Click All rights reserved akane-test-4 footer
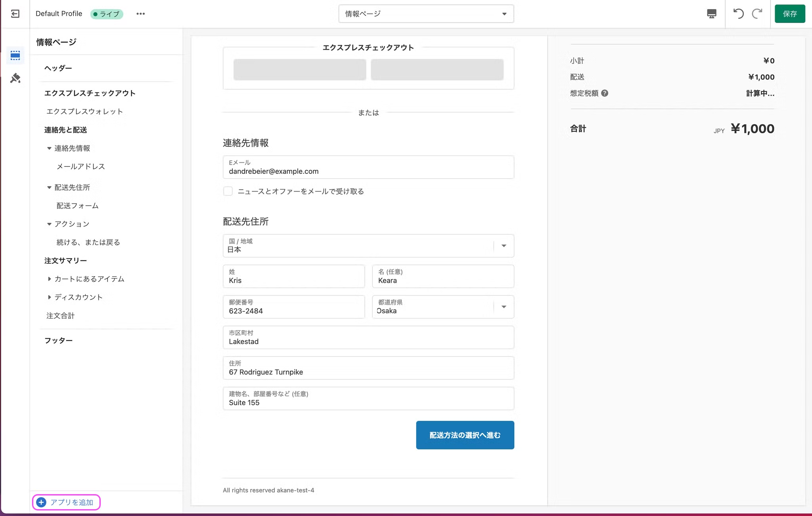This screenshot has height=516, width=812. 268,490
